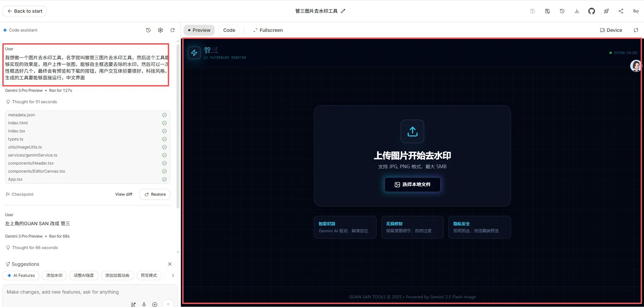Click the refresh icon beside the settings gear
Viewport: 644px width, 307px height.
click(x=172, y=30)
